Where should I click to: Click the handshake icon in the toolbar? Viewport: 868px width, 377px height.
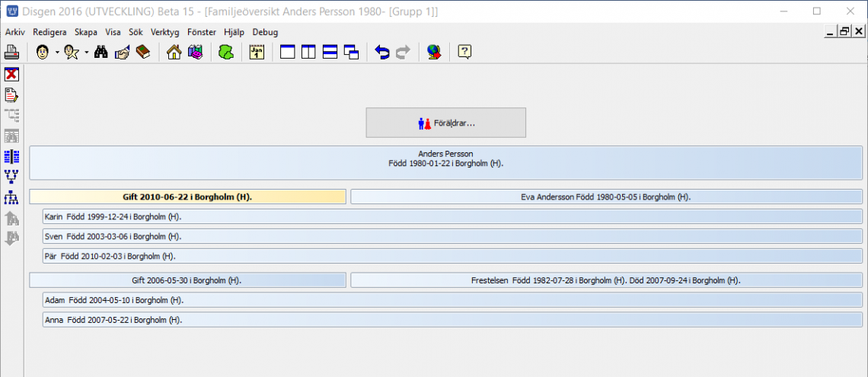[122, 53]
